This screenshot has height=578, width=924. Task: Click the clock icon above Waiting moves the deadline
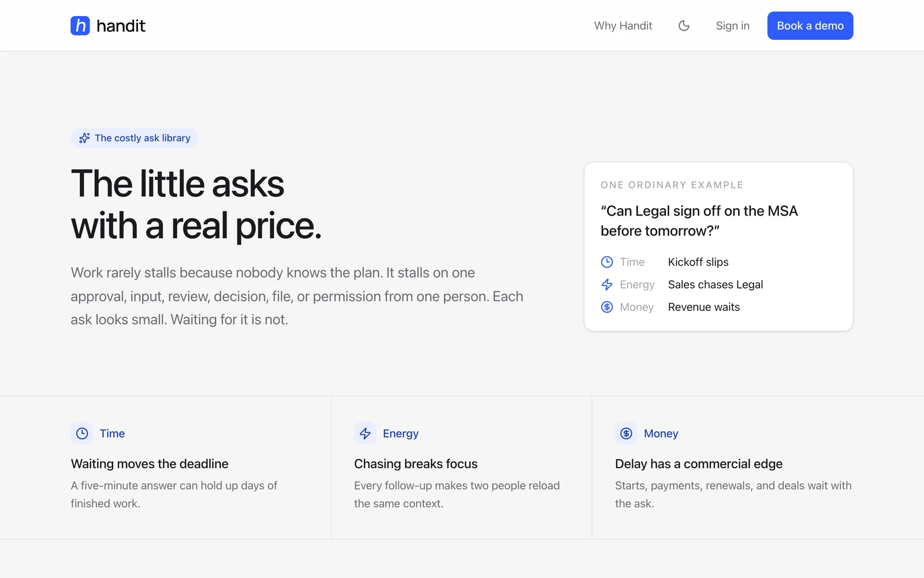click(82, 433)
